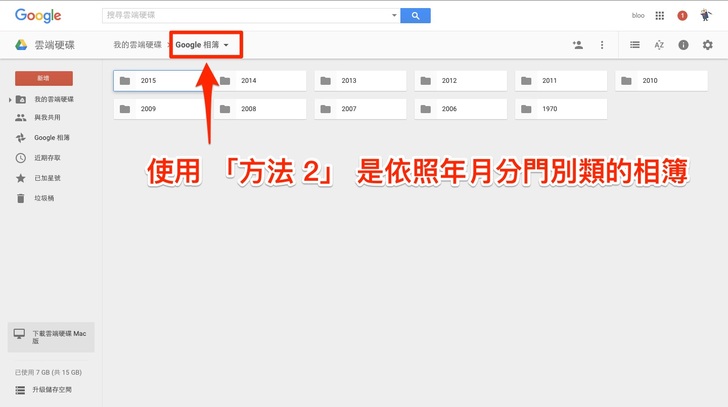Click the Google Drive triangle logo
This screenshot has width=728, height=407.
tap(21, 45)
